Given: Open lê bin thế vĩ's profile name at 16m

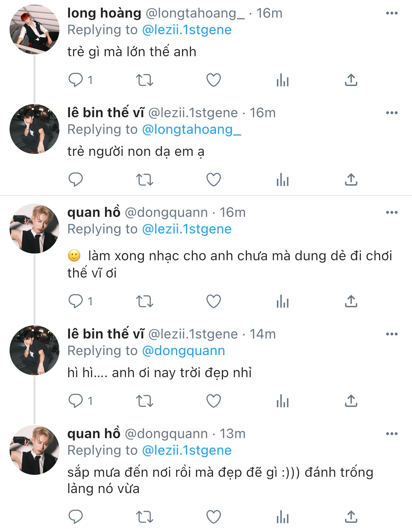Looking at the screenshot, I should [106, 113].
